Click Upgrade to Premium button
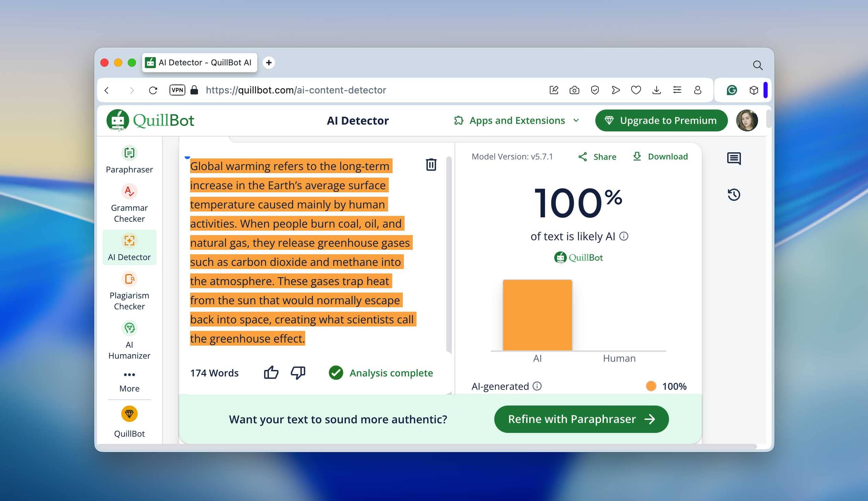Image resolution: width=868 pixels, height=501 pixels. coord(661,120)
